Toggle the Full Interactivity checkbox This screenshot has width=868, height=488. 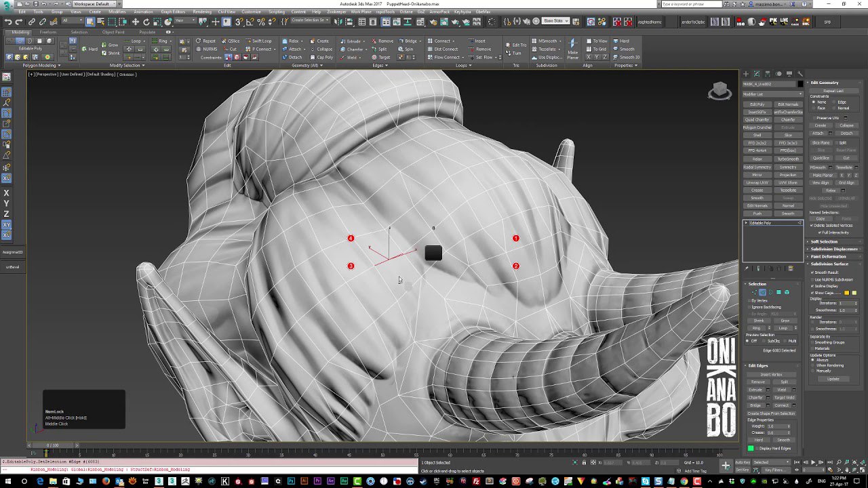819,232
